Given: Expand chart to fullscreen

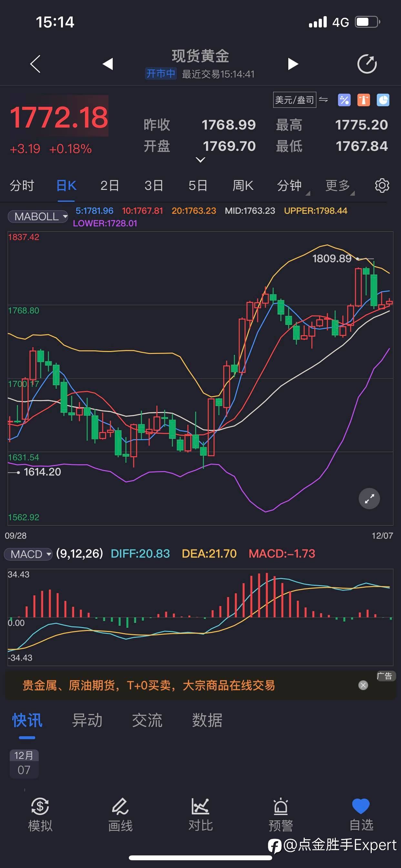Looking at the screenshot, I should tap(369, 498).
